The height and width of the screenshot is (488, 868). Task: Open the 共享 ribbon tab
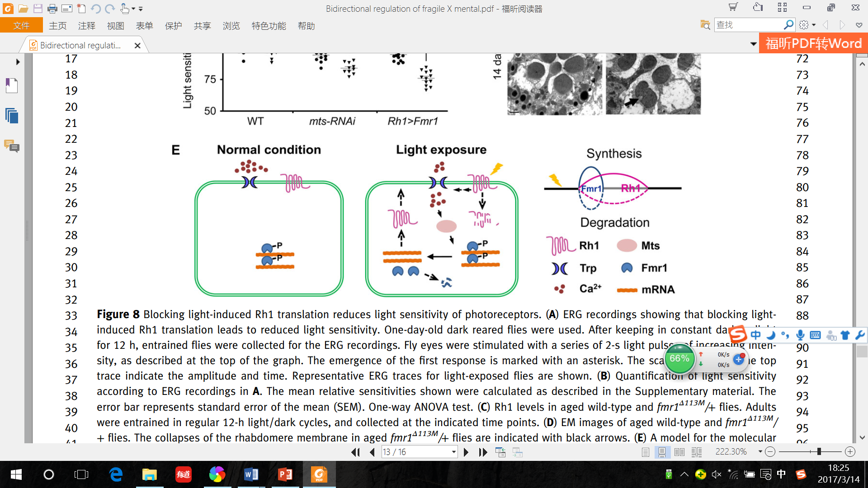click(x=203, y=26)
